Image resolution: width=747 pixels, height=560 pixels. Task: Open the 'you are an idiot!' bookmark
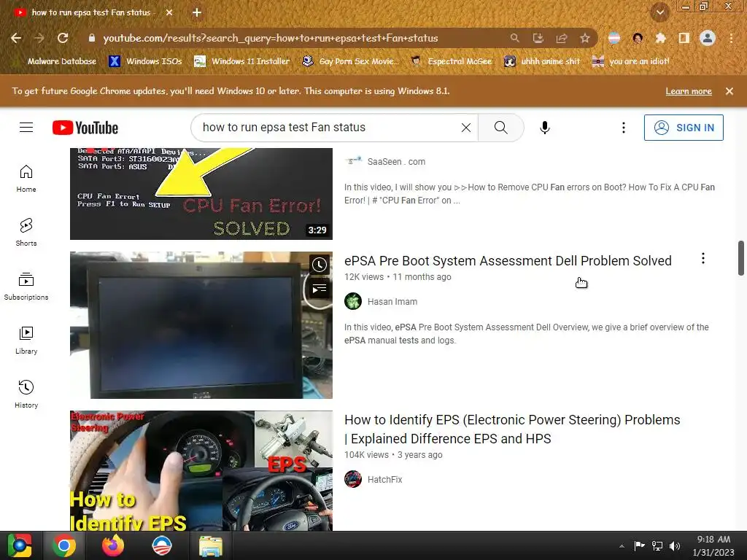pyautogui.click(x=630, y=61)
